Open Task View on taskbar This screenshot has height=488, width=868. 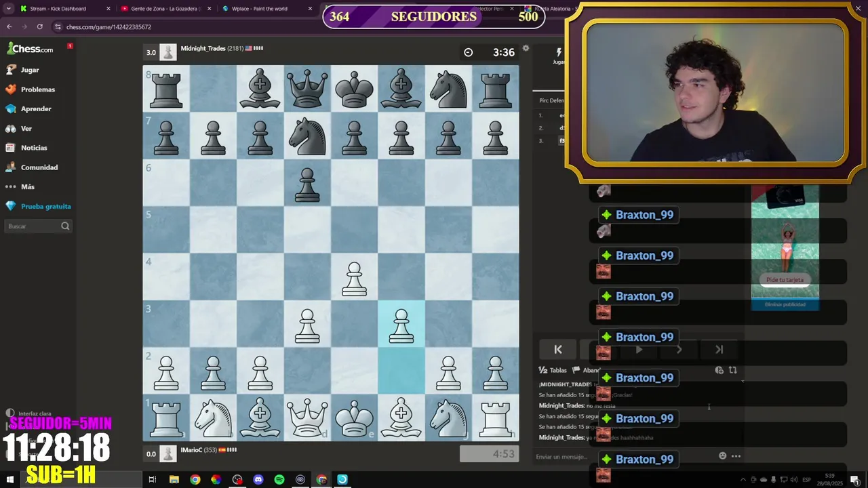click(x=153, y=479)
